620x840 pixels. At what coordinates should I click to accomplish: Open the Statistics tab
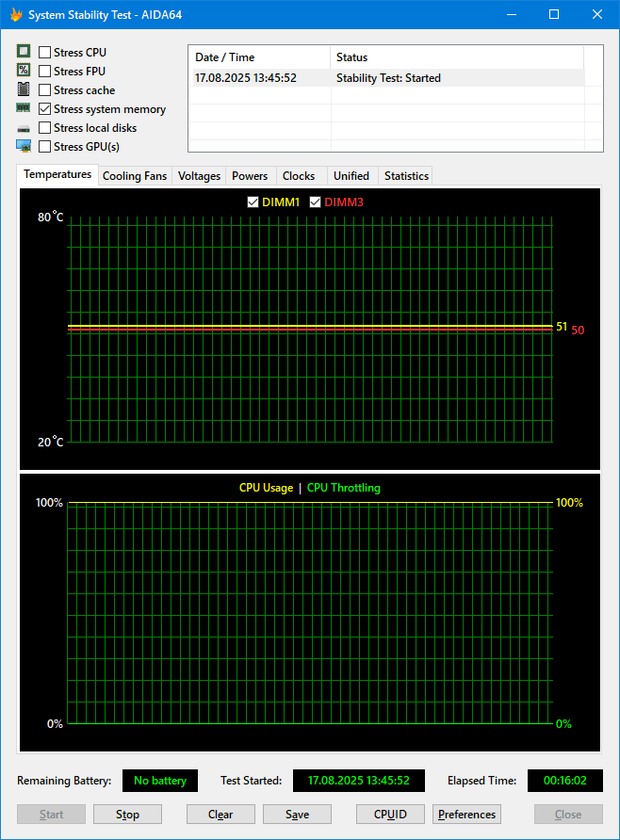pos(406,176)
